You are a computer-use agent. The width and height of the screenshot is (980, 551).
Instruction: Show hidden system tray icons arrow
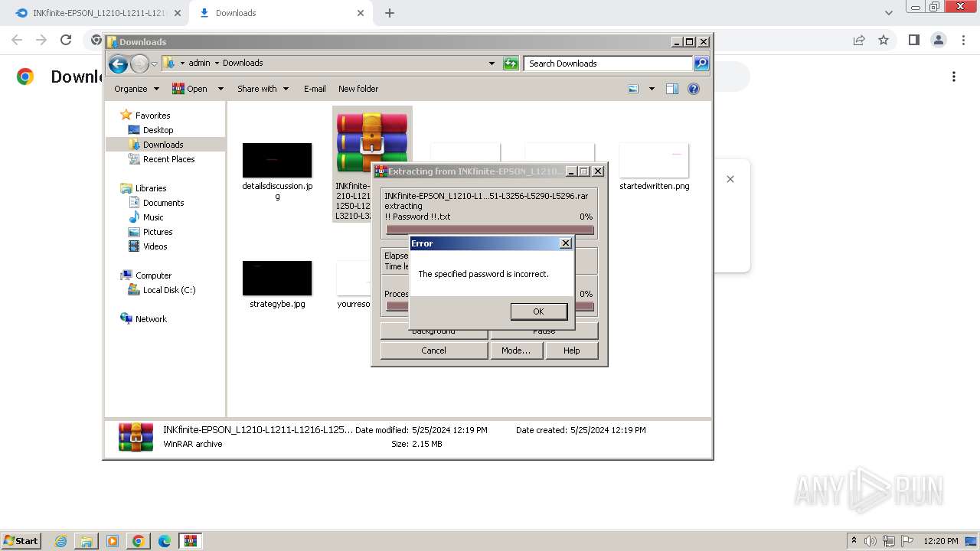pyautogui.click(x=854, y=541)
